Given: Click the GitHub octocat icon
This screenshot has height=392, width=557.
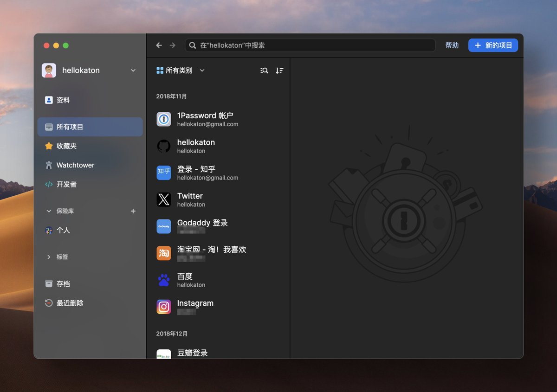Looking at the screenshot, I should (x=164, y=146).
